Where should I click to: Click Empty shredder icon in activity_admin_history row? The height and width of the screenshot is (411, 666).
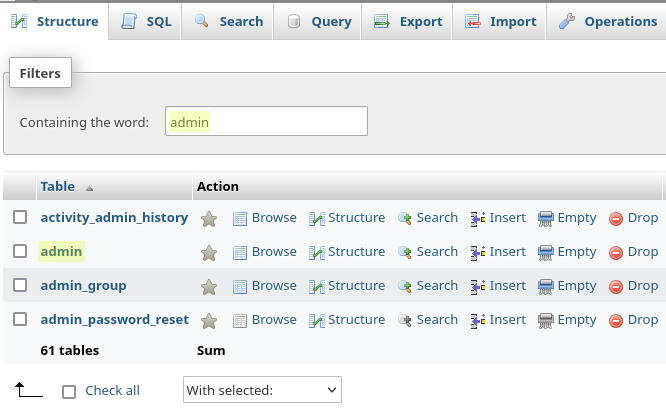[546, 219]
